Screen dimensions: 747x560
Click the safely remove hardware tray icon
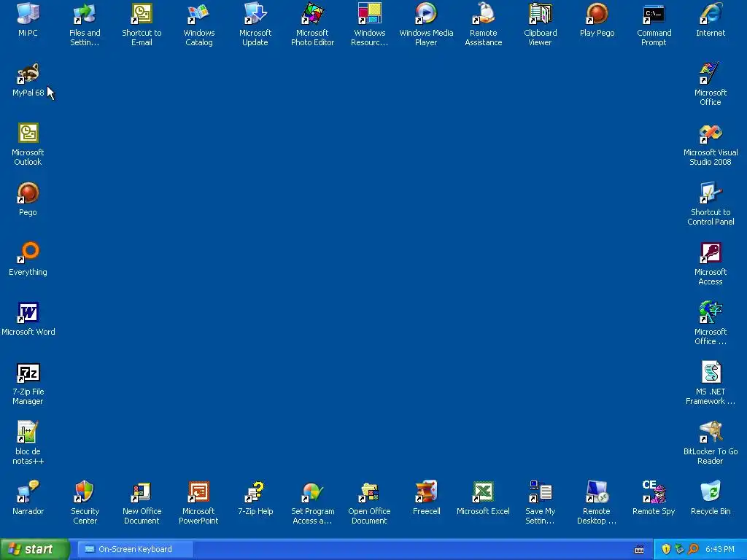click(x=679, y=549)
